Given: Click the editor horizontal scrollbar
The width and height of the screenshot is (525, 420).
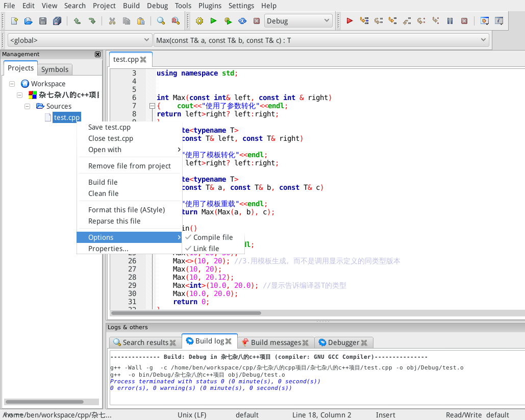Looking at the screenshot, I should tap(186, 313).
